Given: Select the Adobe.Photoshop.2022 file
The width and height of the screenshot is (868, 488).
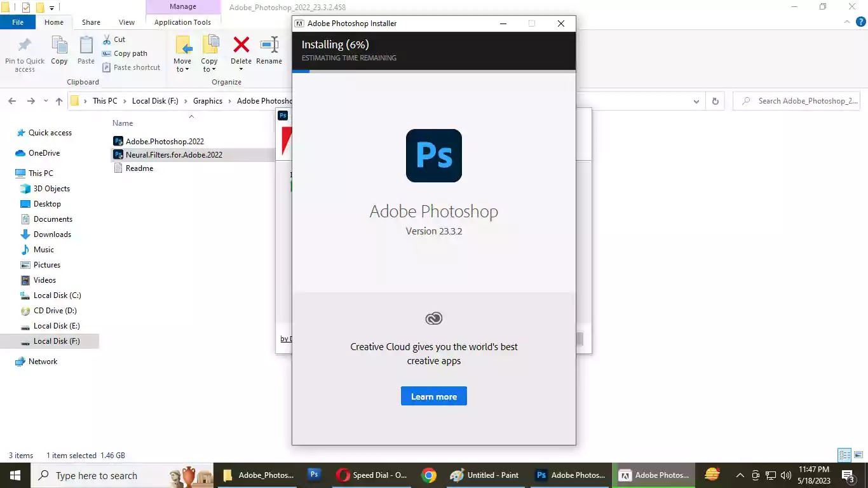Looking at the screenshot, I should click(165, 141).
